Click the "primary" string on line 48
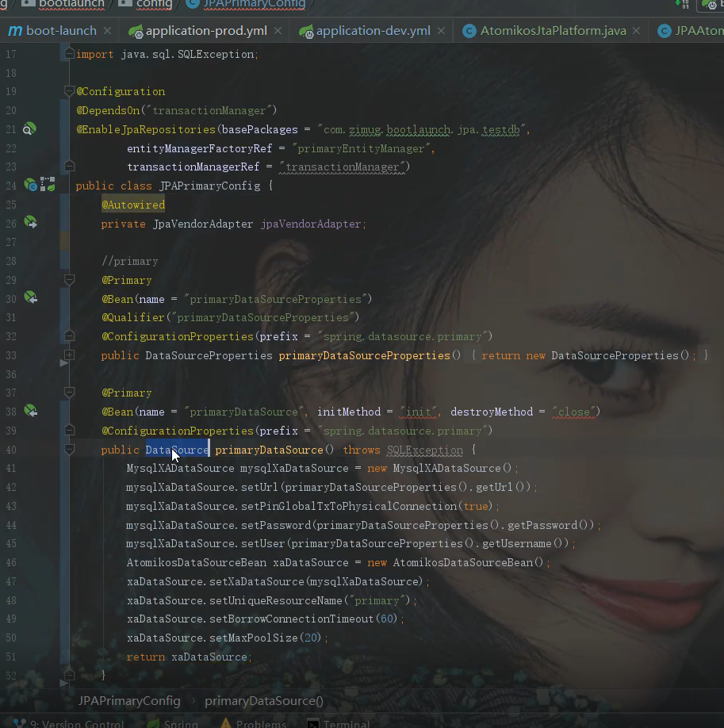724x728 pixels. click(377, 601)
